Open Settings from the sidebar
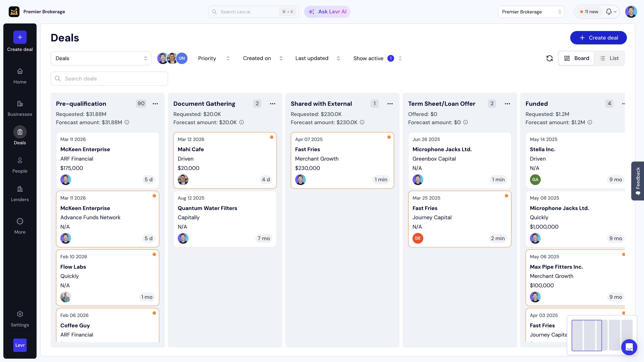This screenshot has width=644, height=362. (x=20, y=319)
